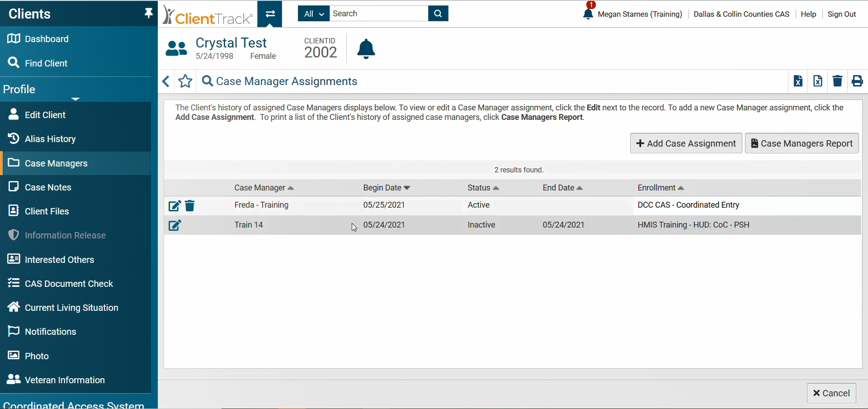
Task: Click HMIS Training - HUD: CoC - PSH cell
Action: (693, 225)
